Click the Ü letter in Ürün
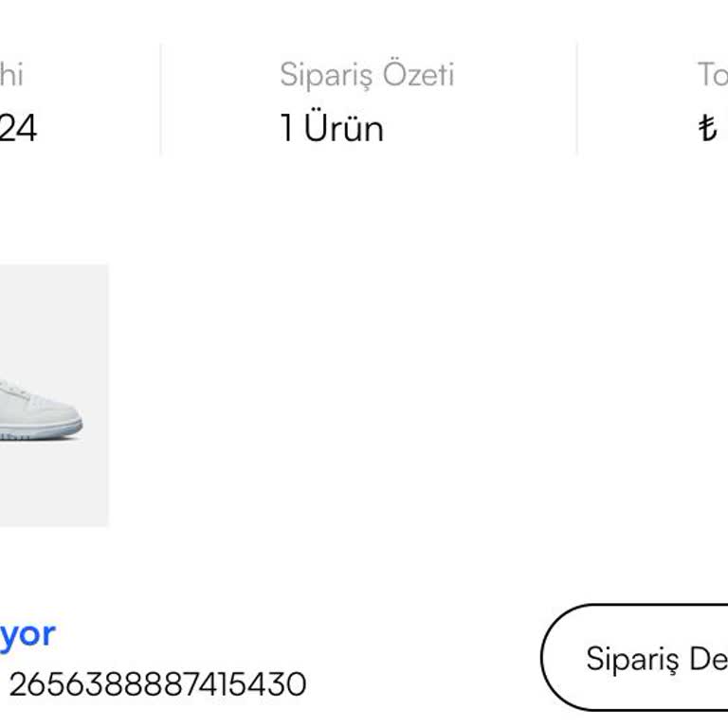Viewport: 728px width, 728px height. click(315, 125)
